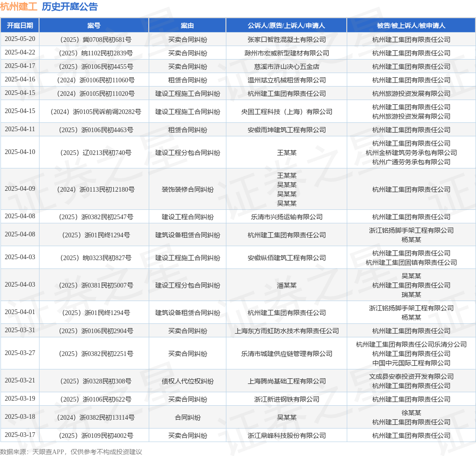Select case number (2024)浙0113民初12180号

[x=94, y=189]
